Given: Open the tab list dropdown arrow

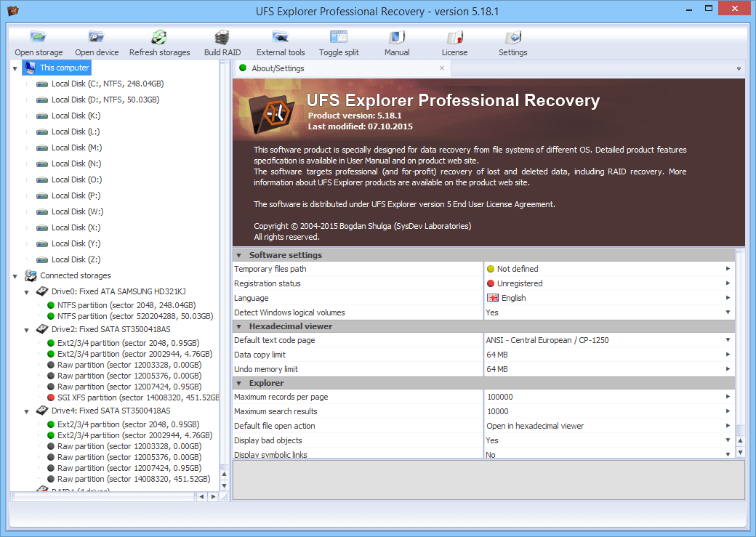Looking at the screenshot, I should click(739, 68).
